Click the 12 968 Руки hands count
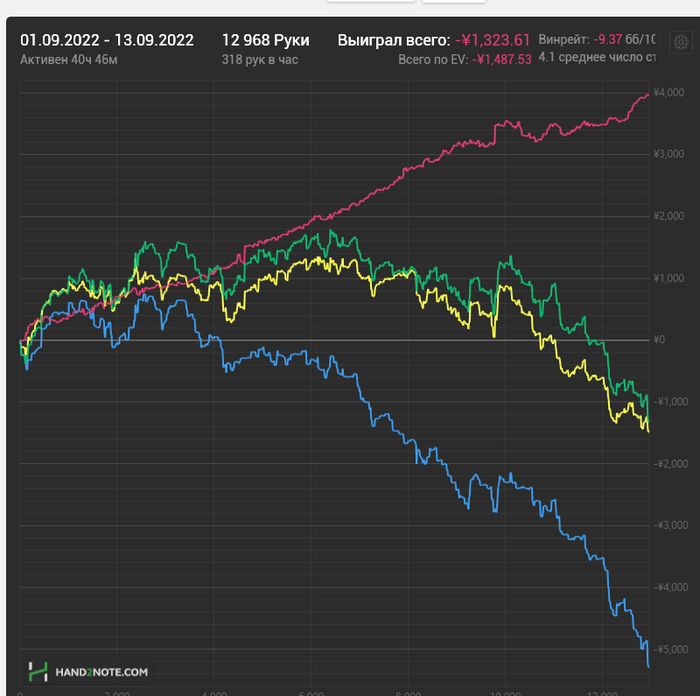 click(x=265, y=40)
